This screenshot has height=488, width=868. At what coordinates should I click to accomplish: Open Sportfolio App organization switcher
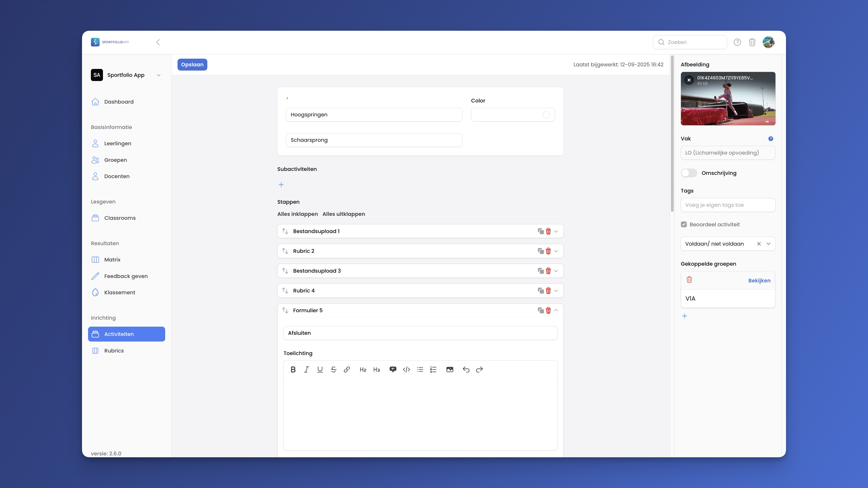click(x=126, y=75)
